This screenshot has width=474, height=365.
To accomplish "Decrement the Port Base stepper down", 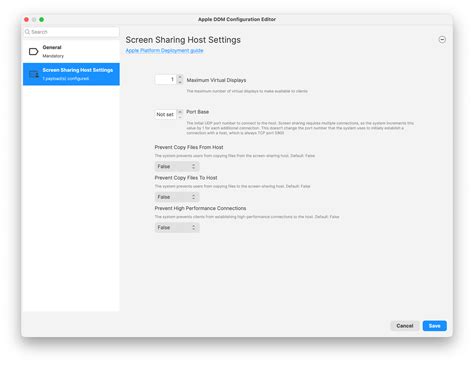I will coord(180,117).
